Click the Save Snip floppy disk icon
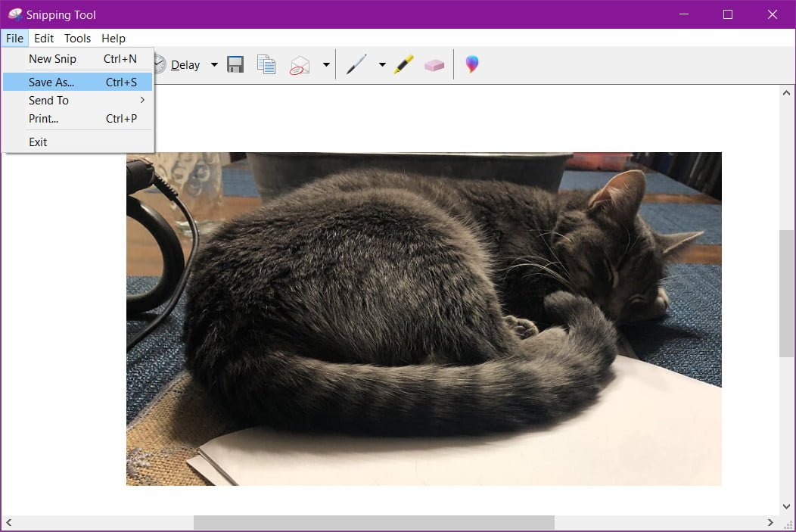Viewport: 796px width, 532px height. [x=235, y=65]
